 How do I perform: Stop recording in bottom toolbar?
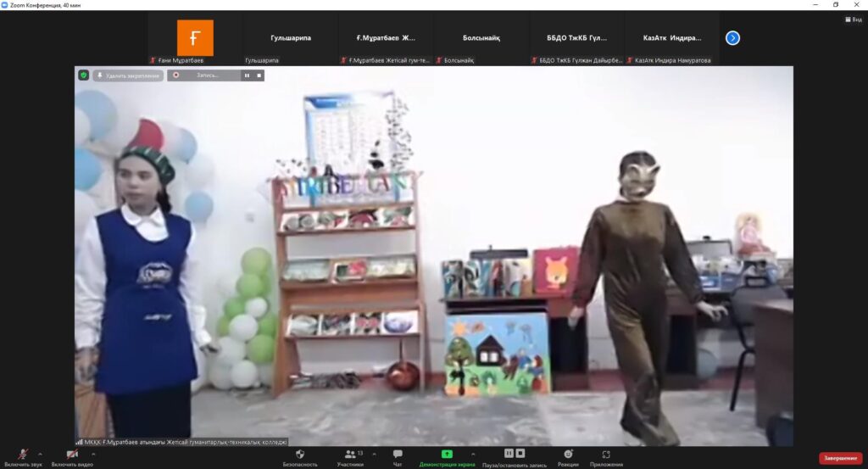[x=520, y=454]
